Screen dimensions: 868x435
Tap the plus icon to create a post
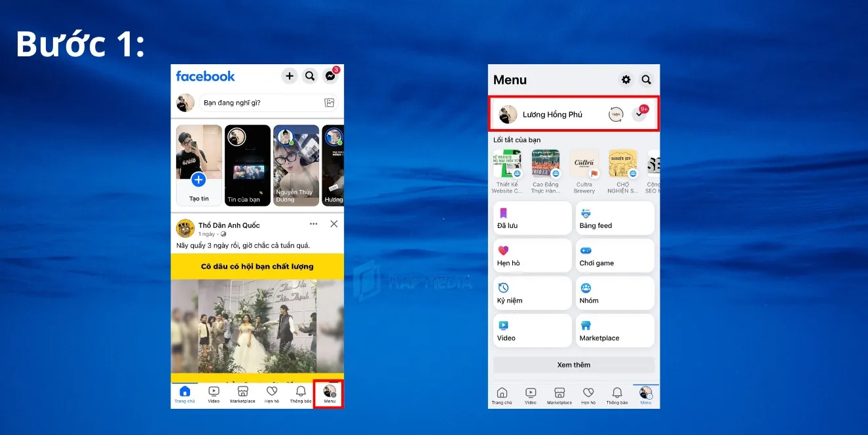(289, 75)
